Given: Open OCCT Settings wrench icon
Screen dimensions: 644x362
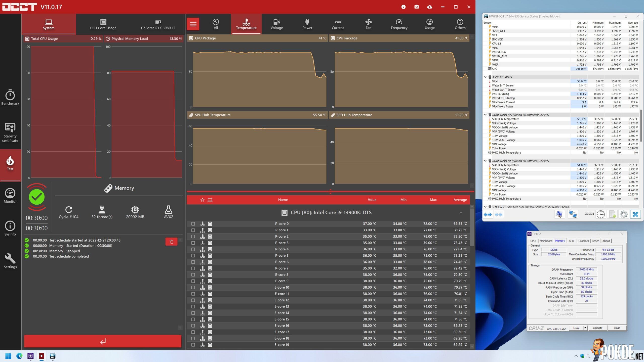Looking at the screenshot, I should pyautogui.click(x=10, y=261).
